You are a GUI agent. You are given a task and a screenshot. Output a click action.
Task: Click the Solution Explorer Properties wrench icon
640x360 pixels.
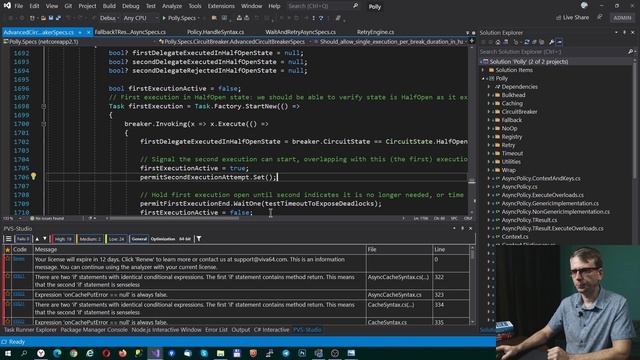[x=551, y=42]
